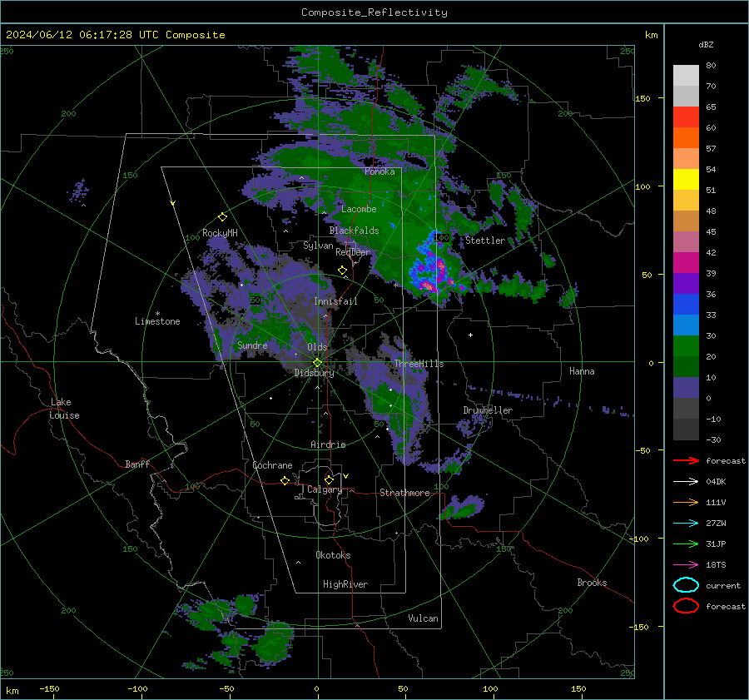Click the Banff town label
This screenshot has height=700, width=749.
[137, 464]
